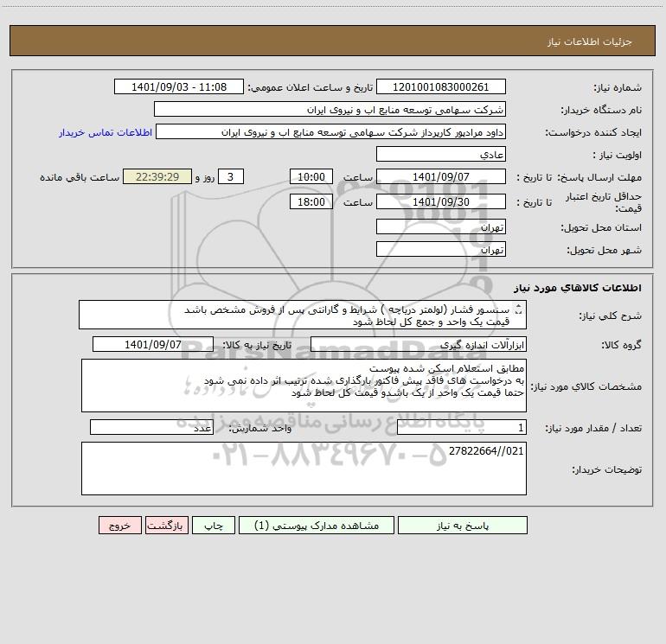The image size is (666, 644).
Task: Click the 'بازگشت' back button
Action: click(x=166, y=526)
